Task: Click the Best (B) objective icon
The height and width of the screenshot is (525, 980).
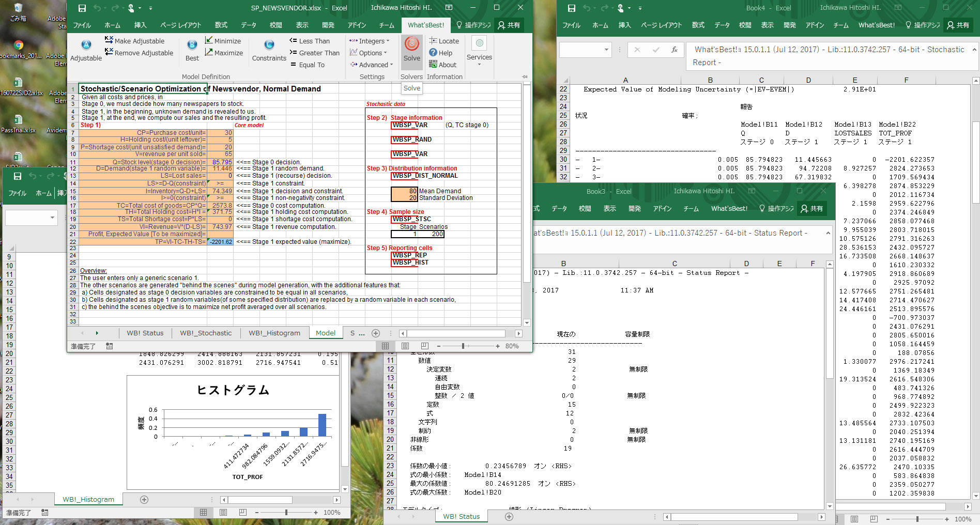Action: click(192, 45)
